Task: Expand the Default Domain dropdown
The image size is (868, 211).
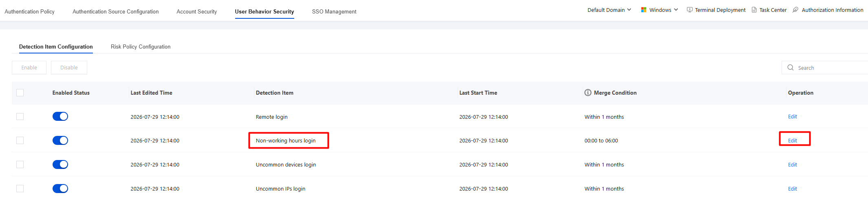Action: coord(609,10)
